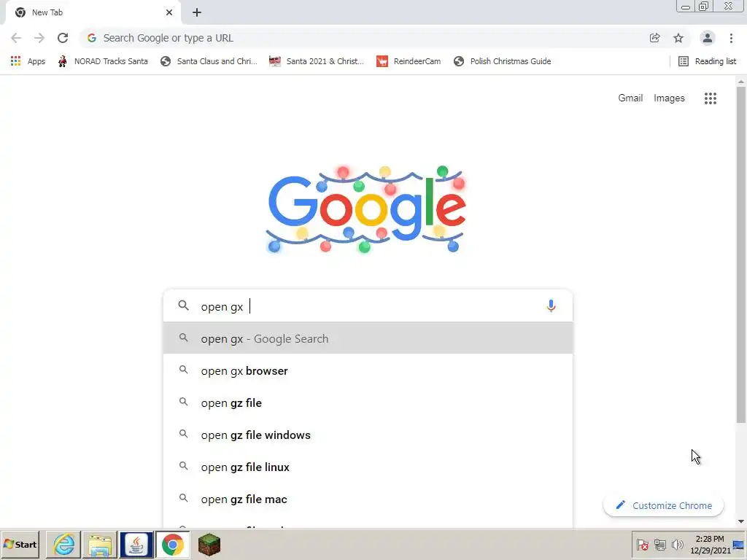The height and width of the screenshot is (560, 747).
Task: Open File Explorer from taskbar
Action: point(100,544)
